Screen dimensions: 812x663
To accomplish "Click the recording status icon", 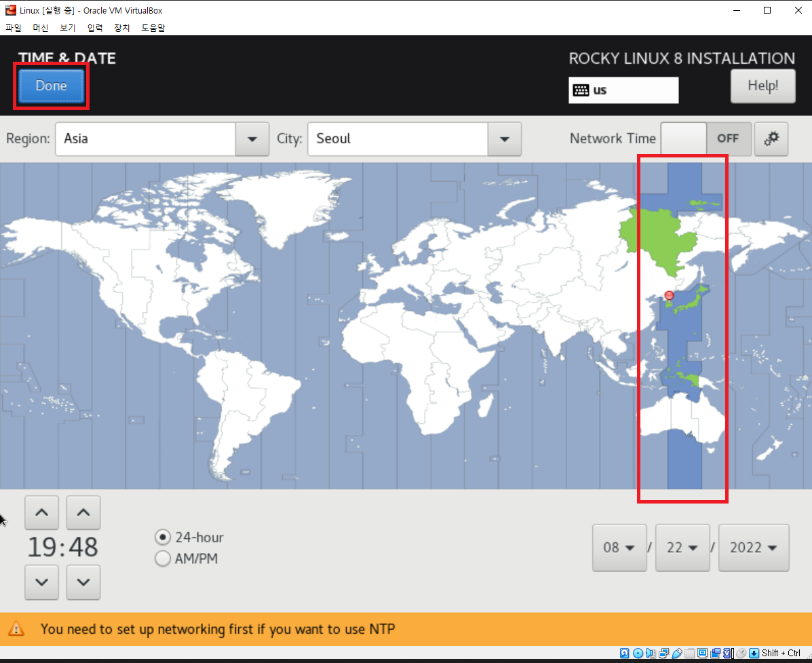I will coord(716,653).
